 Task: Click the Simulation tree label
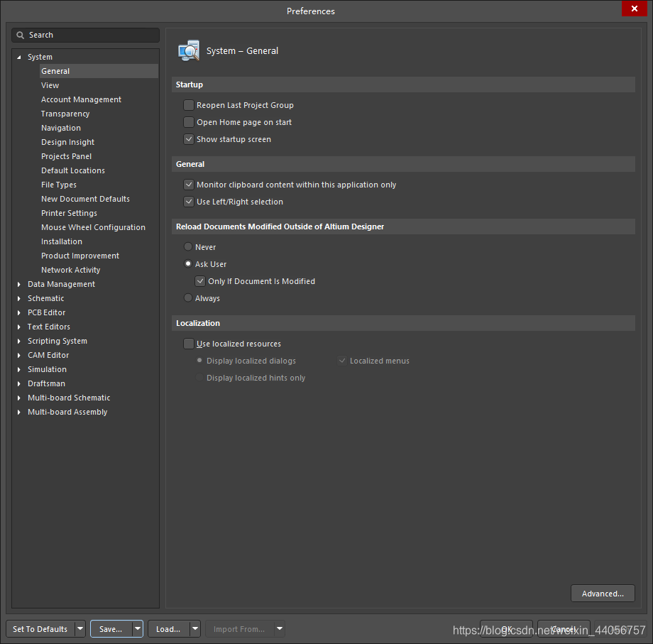coord(47,369)
